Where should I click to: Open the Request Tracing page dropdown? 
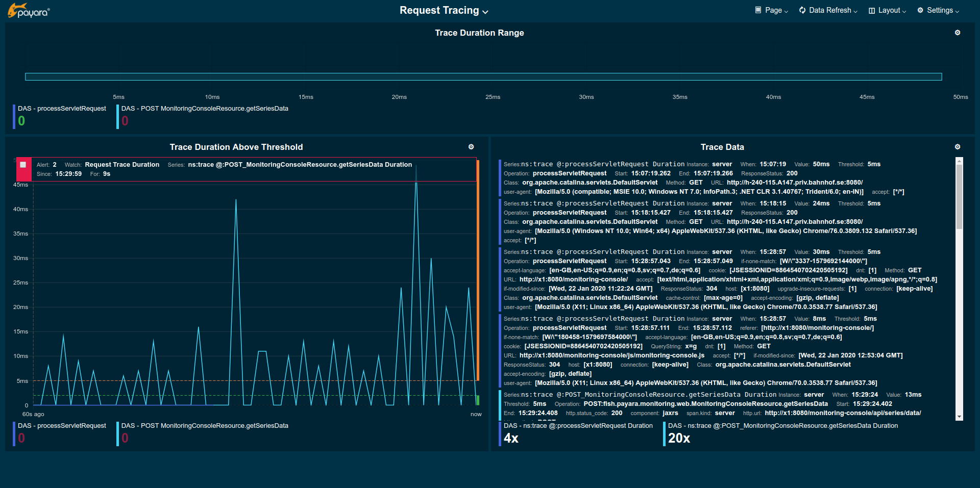tap(444, 10)
